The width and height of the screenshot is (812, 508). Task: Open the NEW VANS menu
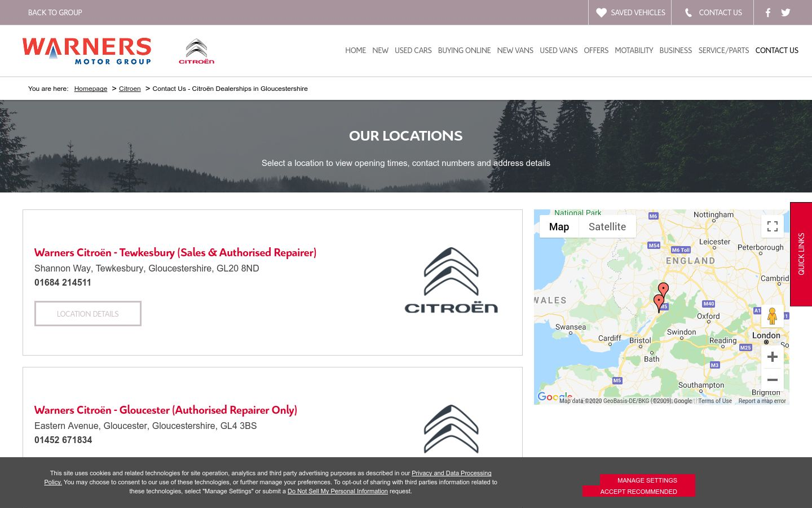515,50
